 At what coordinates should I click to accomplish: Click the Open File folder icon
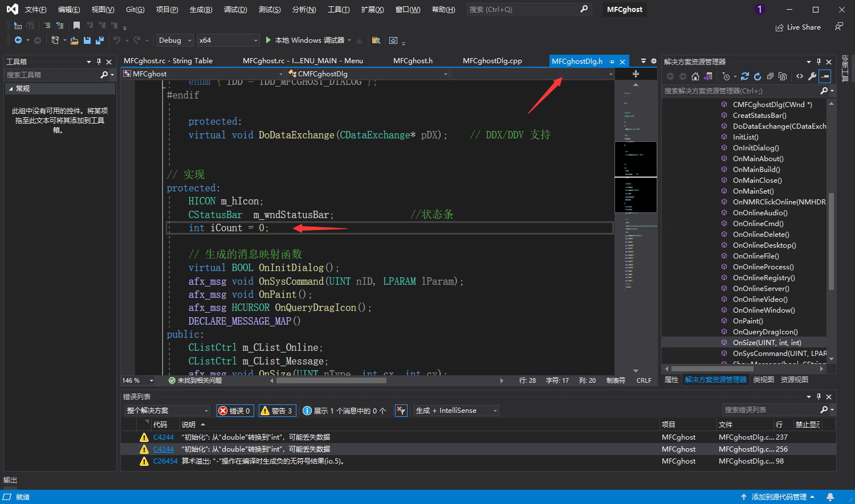coord(74,40)
